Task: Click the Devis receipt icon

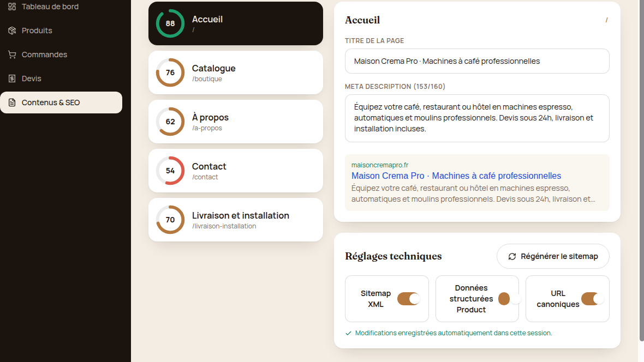Action: coord(12,79)
